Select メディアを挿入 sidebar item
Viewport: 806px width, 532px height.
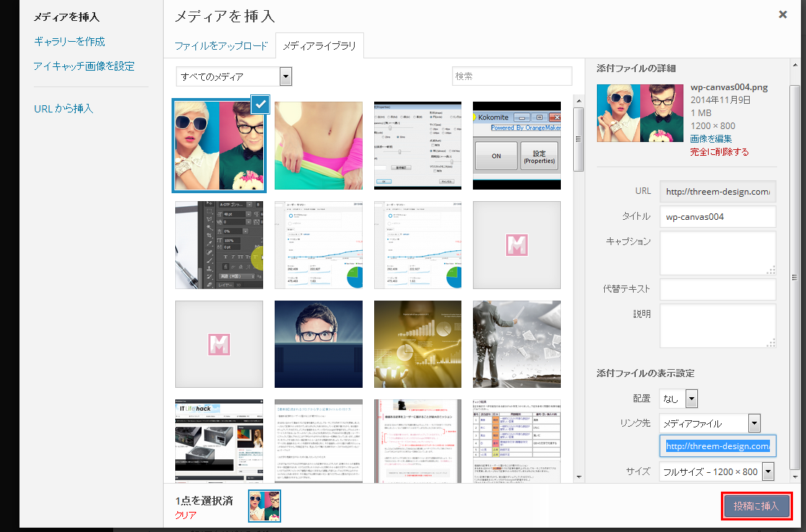66,17
